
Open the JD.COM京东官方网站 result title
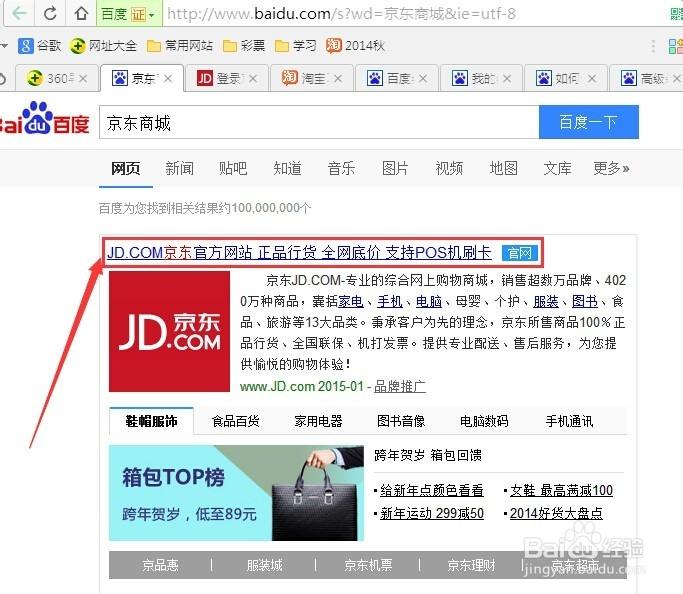(x=299, y=253)
